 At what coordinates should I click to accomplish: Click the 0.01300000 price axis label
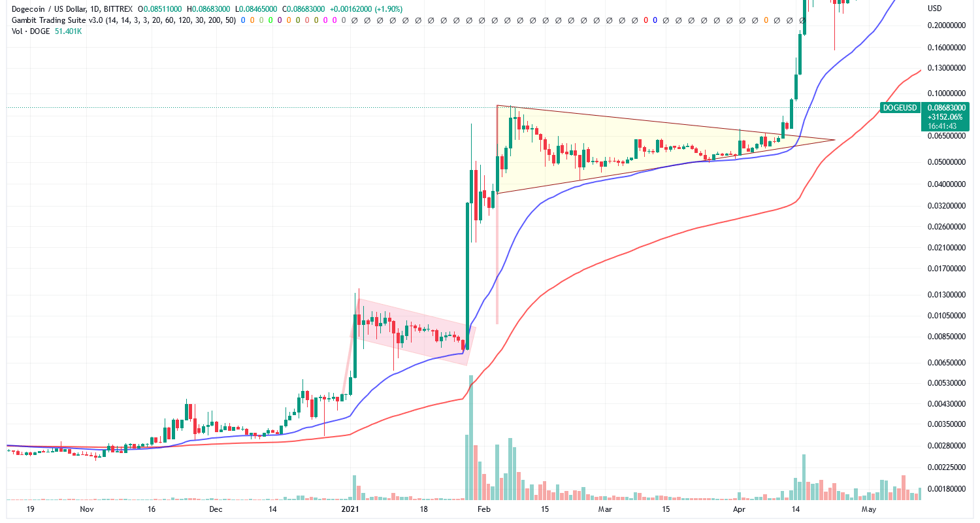tap(947, 295)
